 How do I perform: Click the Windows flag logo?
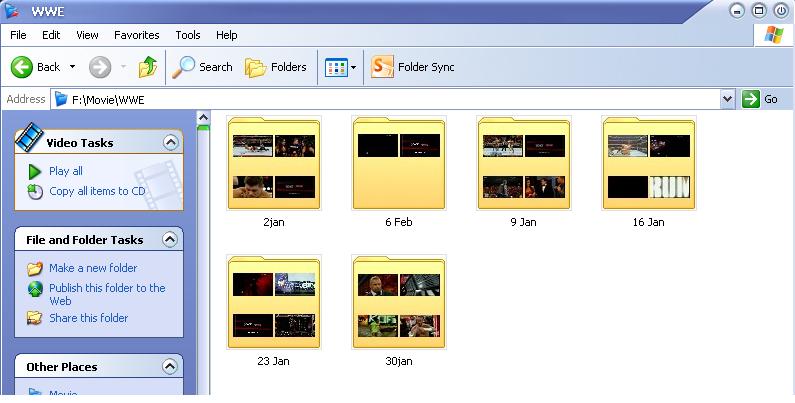(774, 35)
